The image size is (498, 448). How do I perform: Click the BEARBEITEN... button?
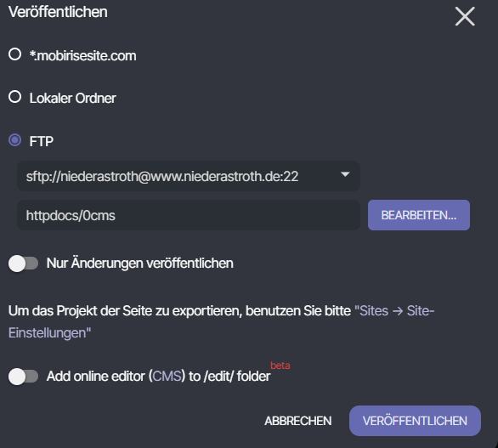point(419,215)
